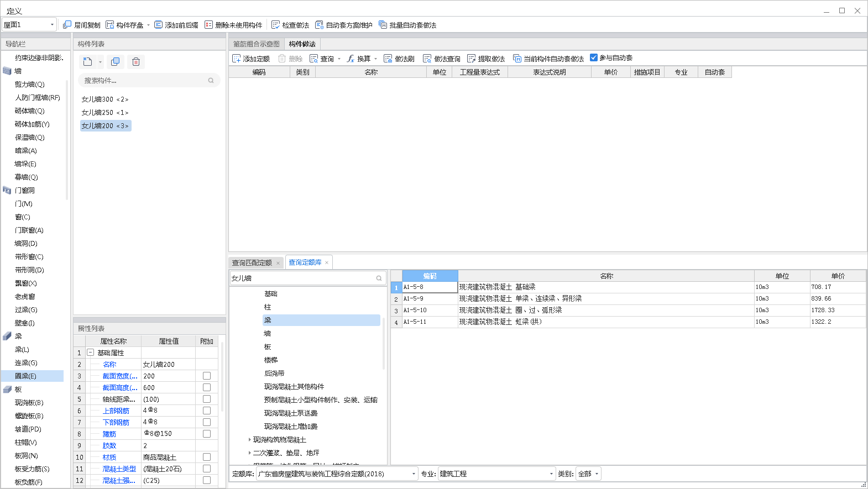Open the 构件存盘 dropdown arrow
This screenshot has height=489, width=868.
pos(148,25)
